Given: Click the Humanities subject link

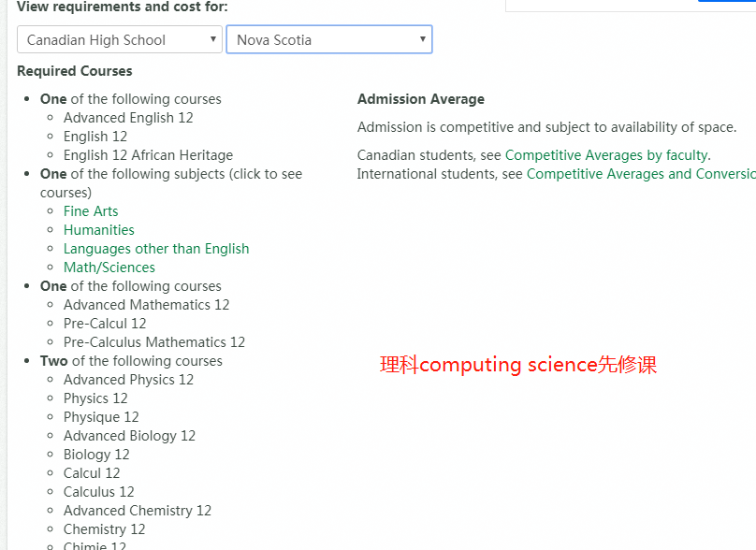Looking at the screenshot, I should 99,230.
